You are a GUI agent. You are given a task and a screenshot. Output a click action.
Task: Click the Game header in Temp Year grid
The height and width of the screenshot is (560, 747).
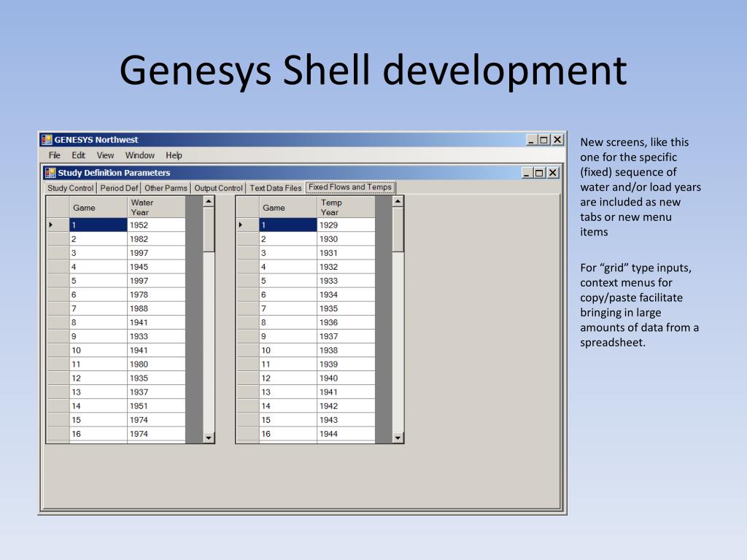[x=287, y=207]
